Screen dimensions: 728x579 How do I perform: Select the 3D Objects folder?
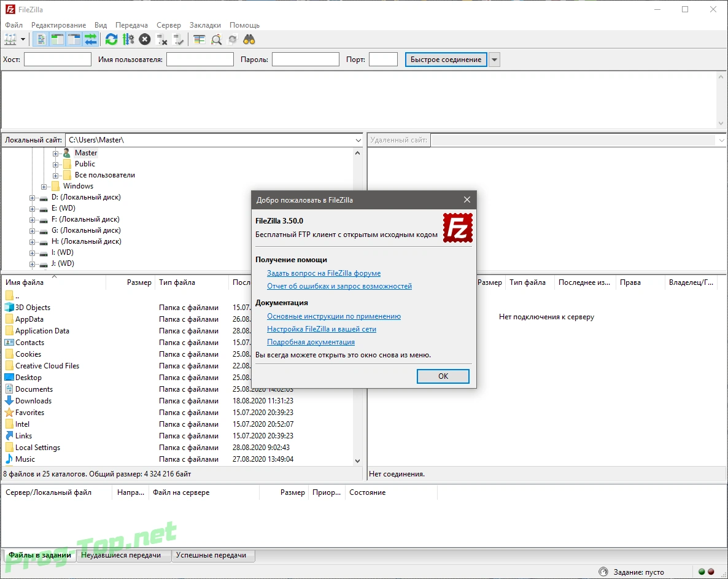click(33, 308)
